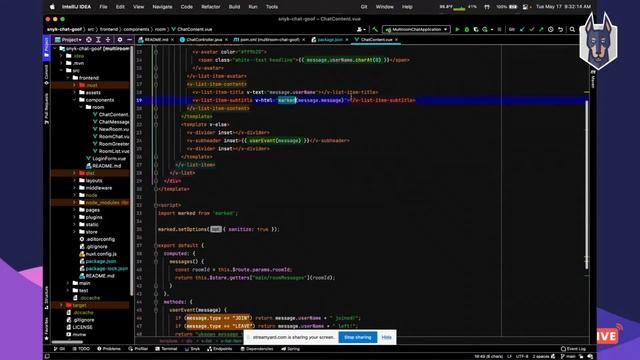Click the stop square icon in toolbar
Screen dimensions: 640x360
[499, 29]
